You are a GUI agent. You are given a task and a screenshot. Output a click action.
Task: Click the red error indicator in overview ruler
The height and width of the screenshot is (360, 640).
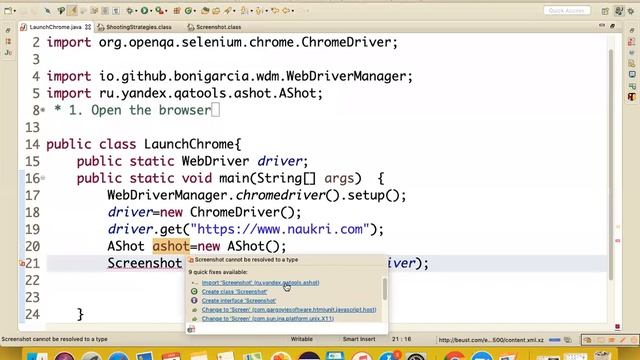pyautogui.click(x=618, y=241)
